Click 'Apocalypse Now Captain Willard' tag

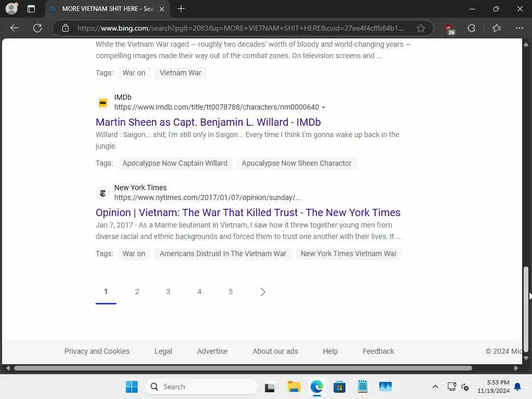[175, 163]
